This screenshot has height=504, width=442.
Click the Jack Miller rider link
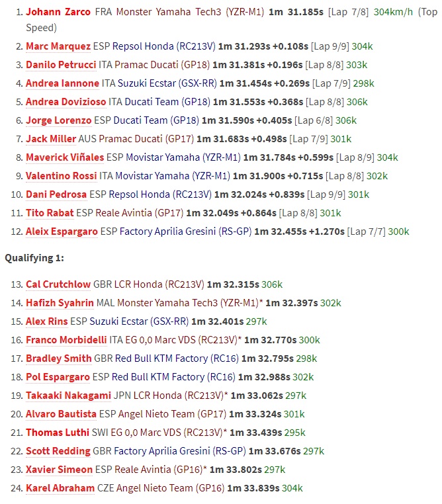(50, 139)
